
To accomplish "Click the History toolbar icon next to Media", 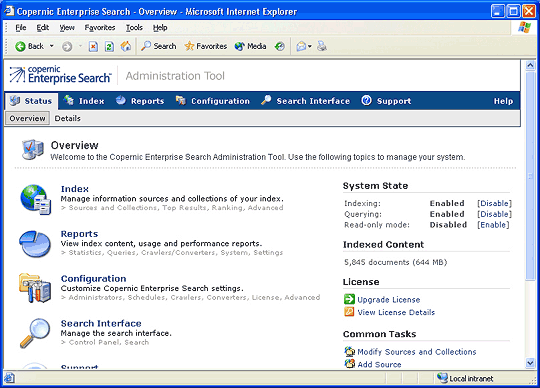I will (x=280, y=46).
